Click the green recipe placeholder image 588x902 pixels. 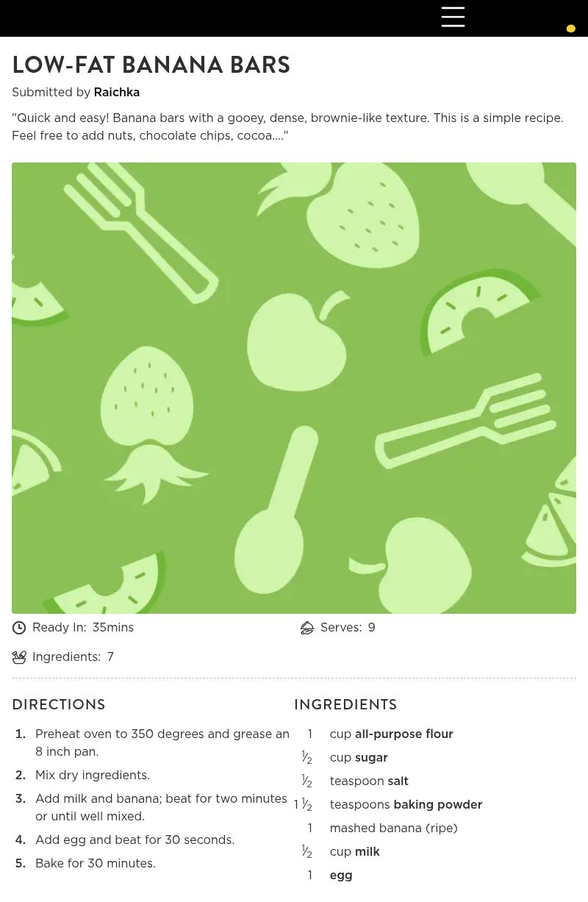(x=294, y=388)
